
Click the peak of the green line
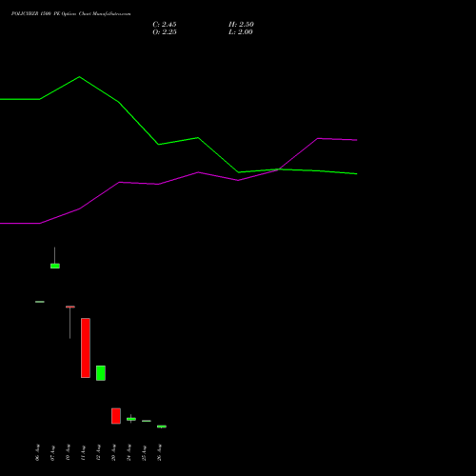(79, 77)
